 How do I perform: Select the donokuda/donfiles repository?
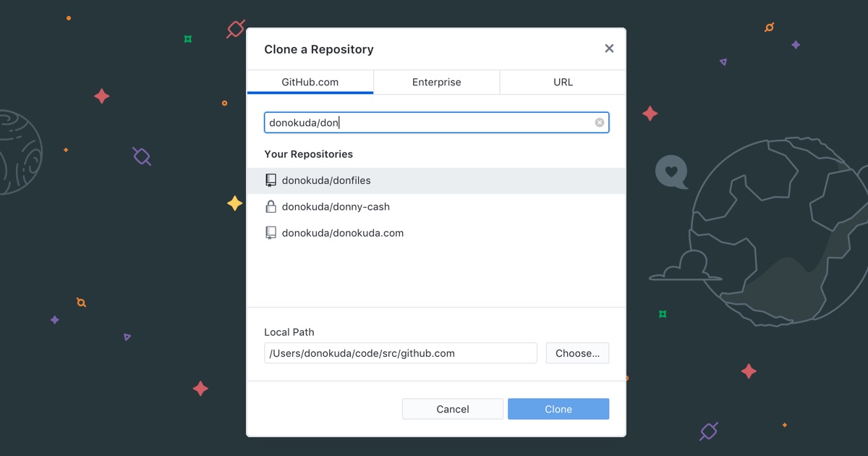tap(326, 180)
